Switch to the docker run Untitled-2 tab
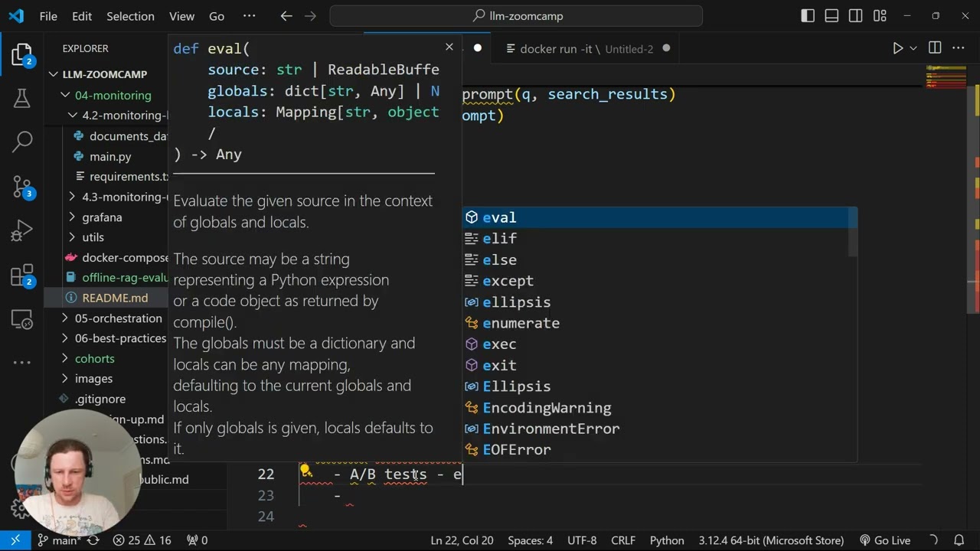Screen dimensions: 980x551 click(x=586, y=48)
